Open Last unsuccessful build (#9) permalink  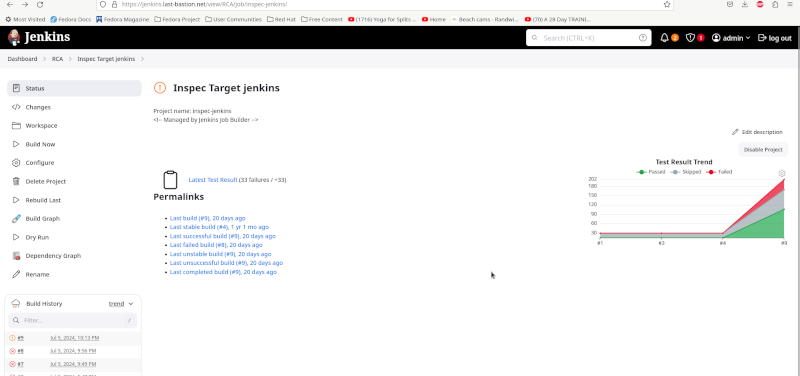pyautogui.click(x=227, y=263)
